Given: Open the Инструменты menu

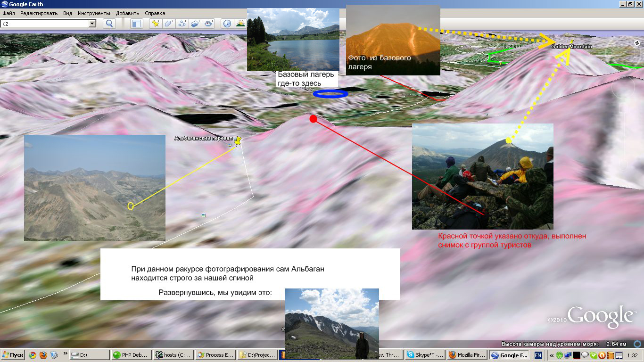Looking at the screenshot, I should point(94,13).
